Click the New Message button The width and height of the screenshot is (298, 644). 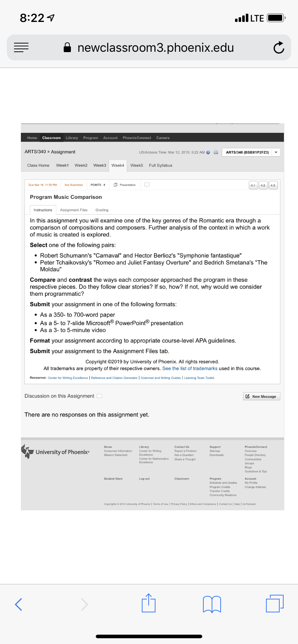click(262, 396)
